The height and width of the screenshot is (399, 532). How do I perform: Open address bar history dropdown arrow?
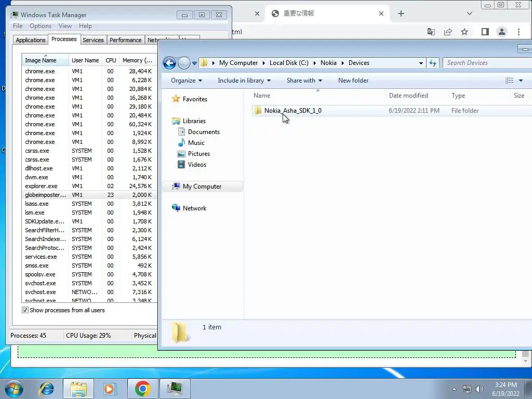(421, 63)
